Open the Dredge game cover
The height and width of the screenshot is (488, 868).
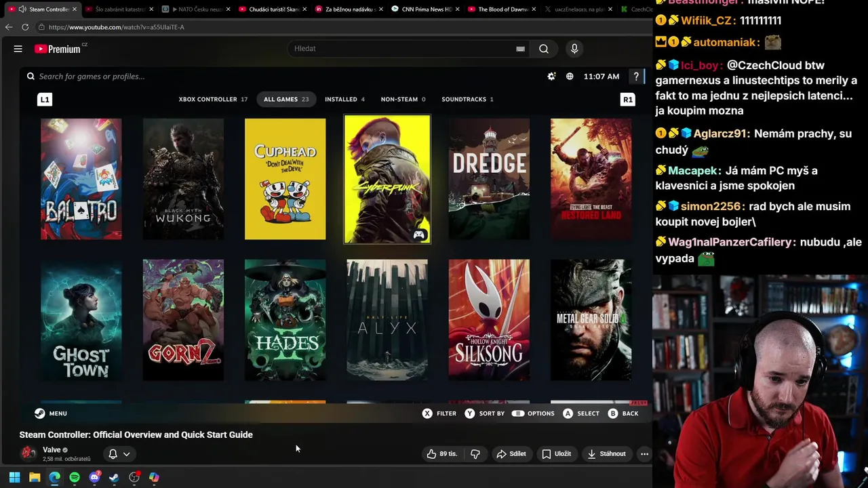tap(489, 179)
